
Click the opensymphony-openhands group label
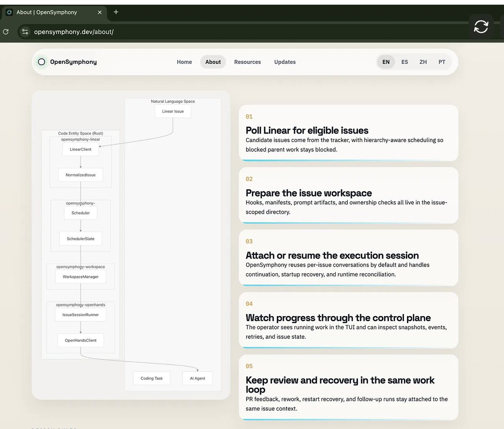81,305
